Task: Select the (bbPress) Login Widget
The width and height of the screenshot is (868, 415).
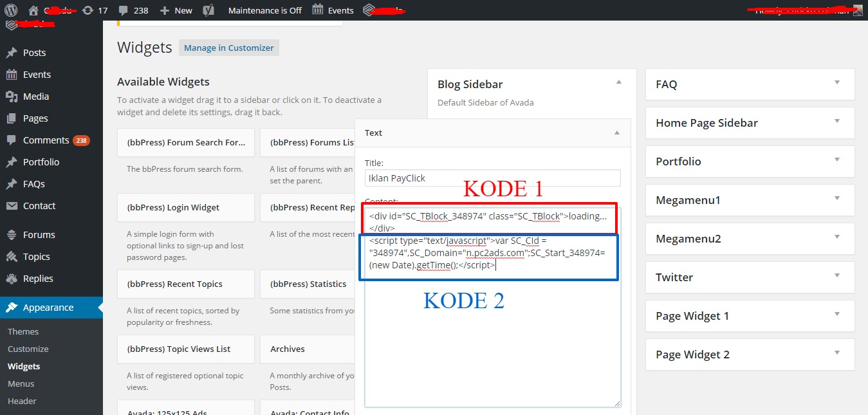Action: point(186,207)
